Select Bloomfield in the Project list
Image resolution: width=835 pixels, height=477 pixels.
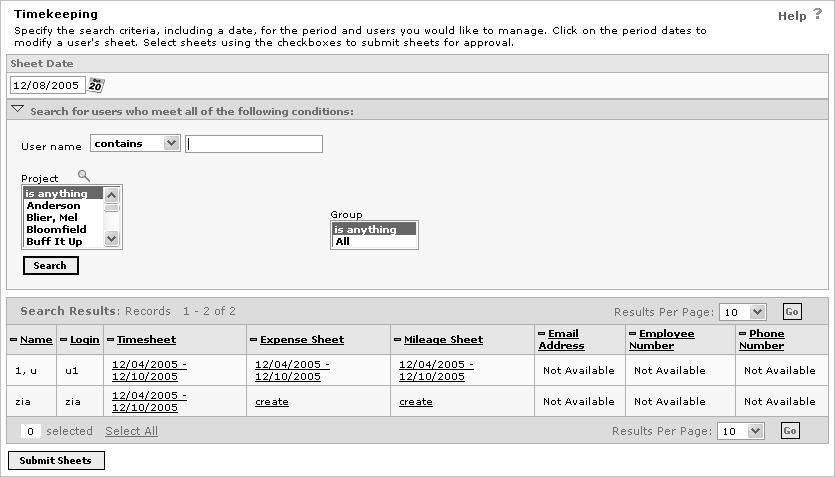[63, 229]
